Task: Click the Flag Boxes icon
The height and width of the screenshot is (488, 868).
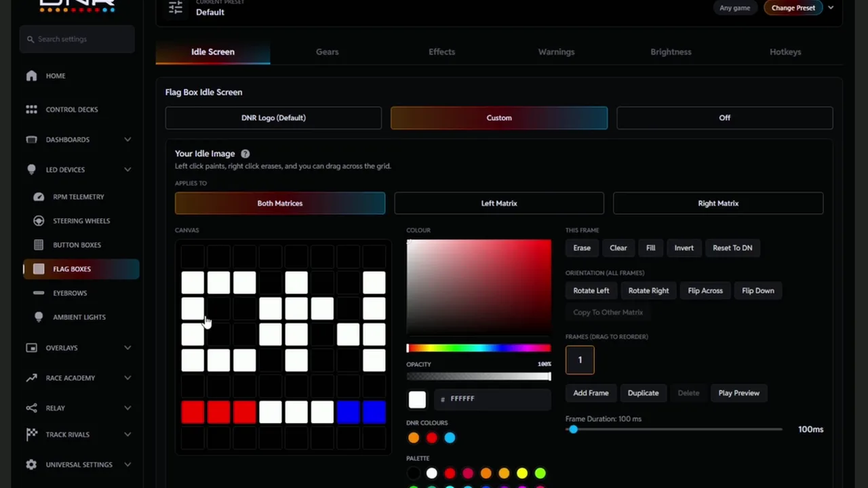Action: [39, 269]
